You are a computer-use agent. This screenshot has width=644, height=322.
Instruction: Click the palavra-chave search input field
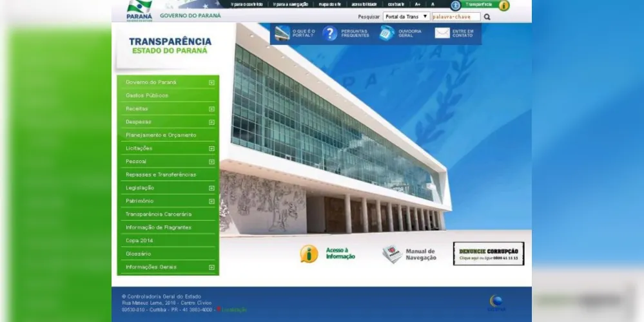coord(456,17)
